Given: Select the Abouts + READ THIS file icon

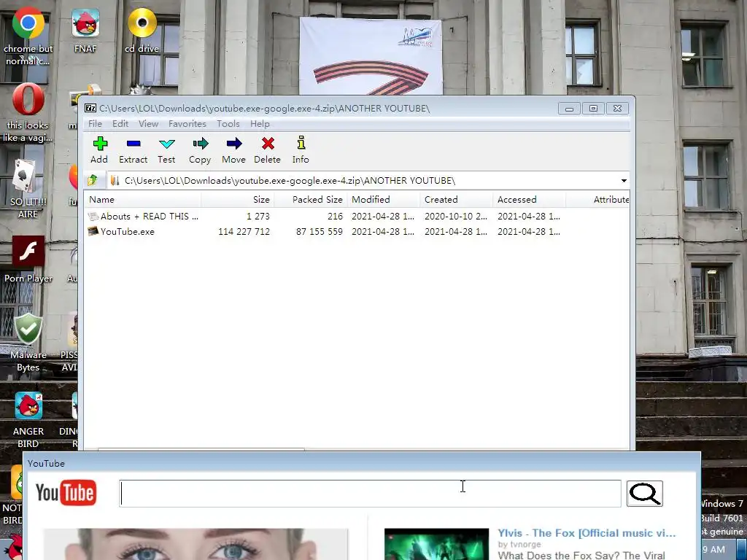Looking at the screenshot, I should click(93, 216).
